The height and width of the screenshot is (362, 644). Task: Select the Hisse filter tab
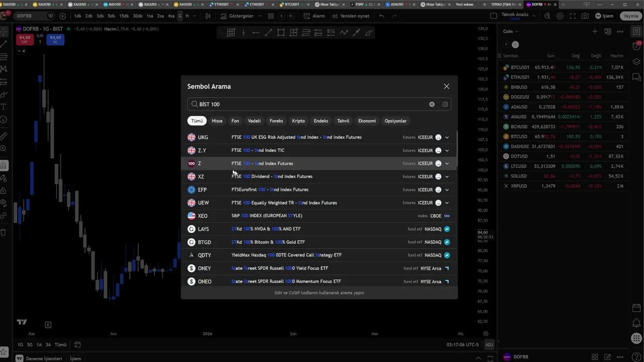217,121
